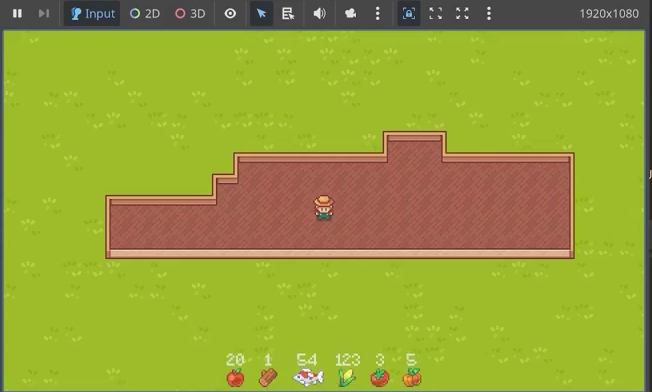Click the 1920x1080 resolution label
Screen dimensions: 652x392
tap(609, 14)
